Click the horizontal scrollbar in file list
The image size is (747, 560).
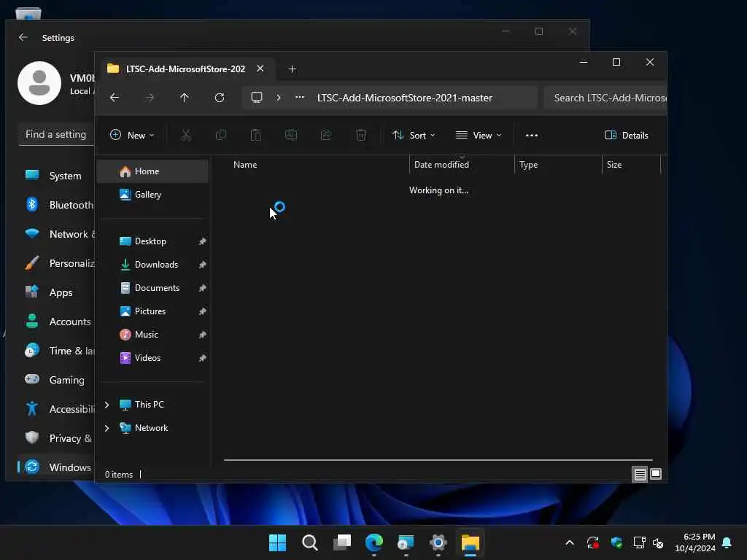pyautogui.click(x=438, y=460)
